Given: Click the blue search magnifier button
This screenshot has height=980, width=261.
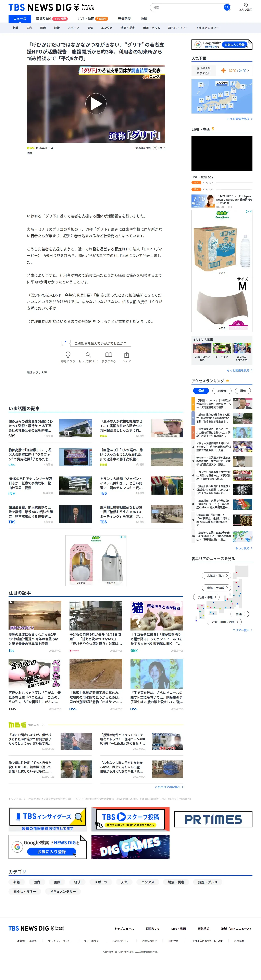Looking at the screenshot, I should pos(227,7).
